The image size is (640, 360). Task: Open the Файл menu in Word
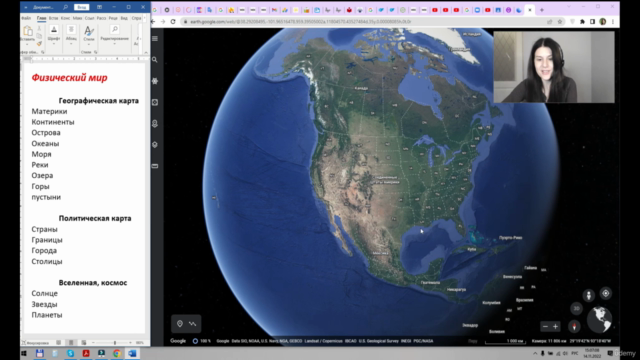(27, 18)
